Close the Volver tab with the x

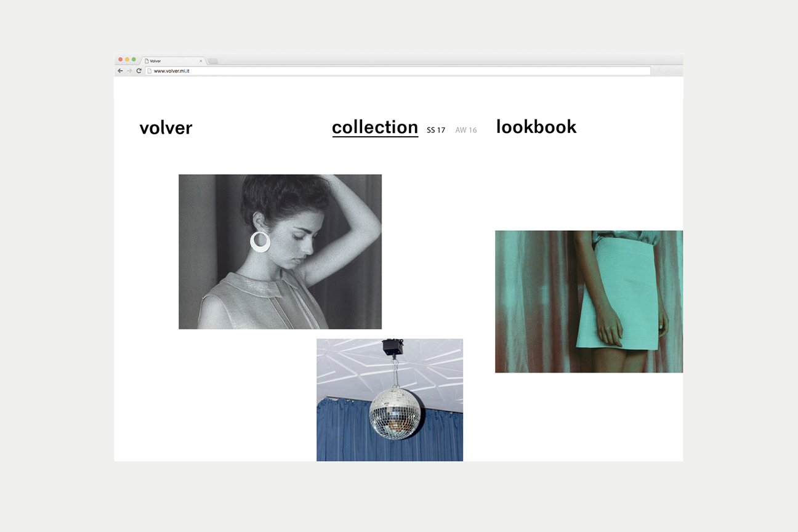(x=201, y=61)
